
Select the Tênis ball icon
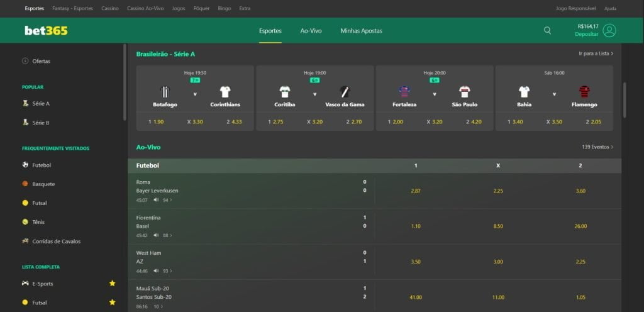click(x=25, y=222)
